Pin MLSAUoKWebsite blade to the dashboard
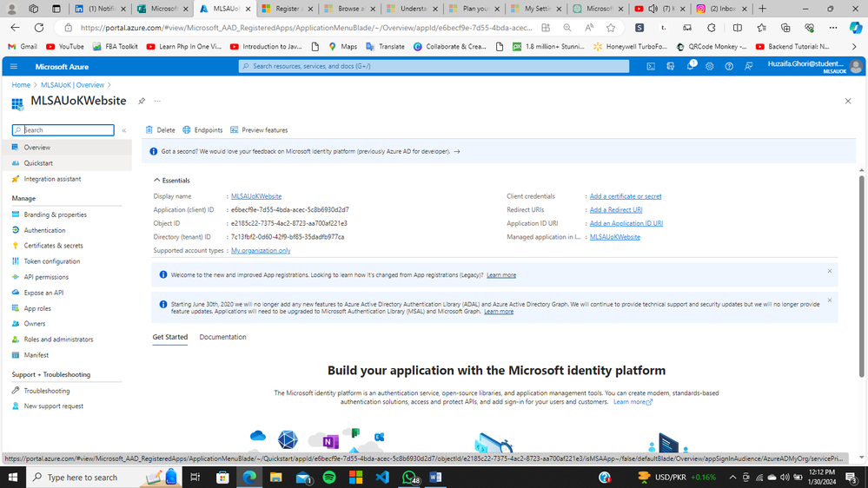This screenshot has height=488, width=868. click(142, 101)
